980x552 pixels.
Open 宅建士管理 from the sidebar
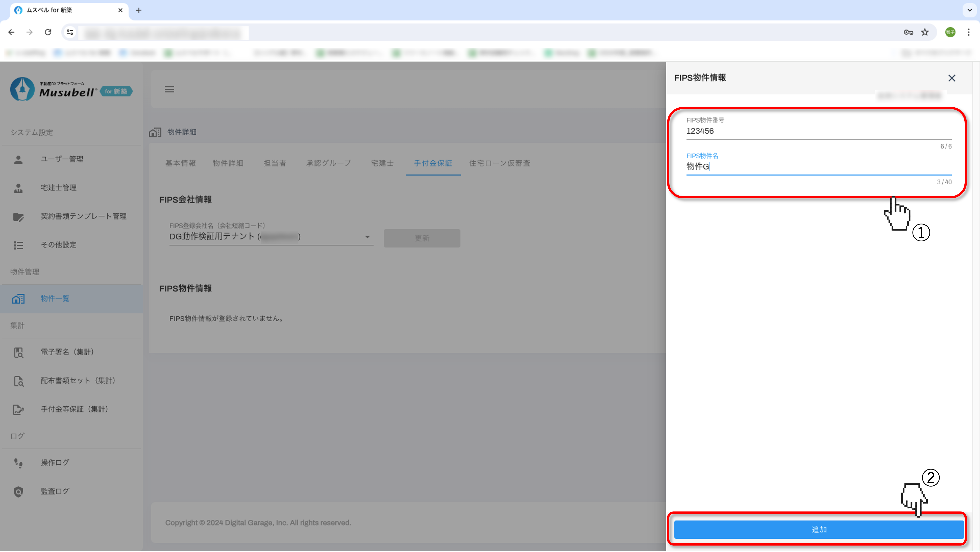click(x=59, y=187)
